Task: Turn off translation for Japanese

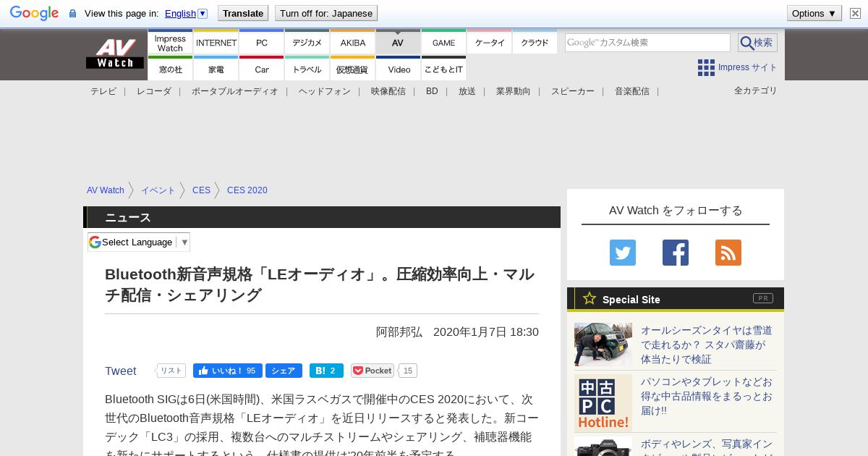Action: click(x=326, y=13)
